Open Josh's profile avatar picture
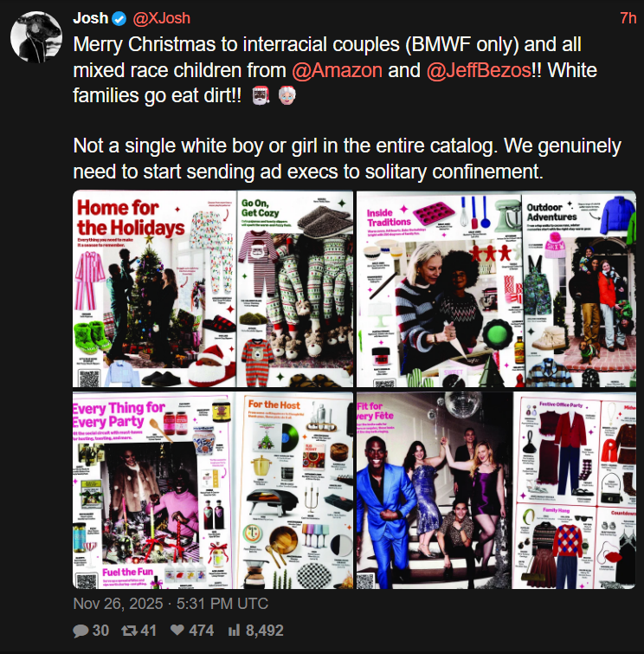 coord(36,37)
